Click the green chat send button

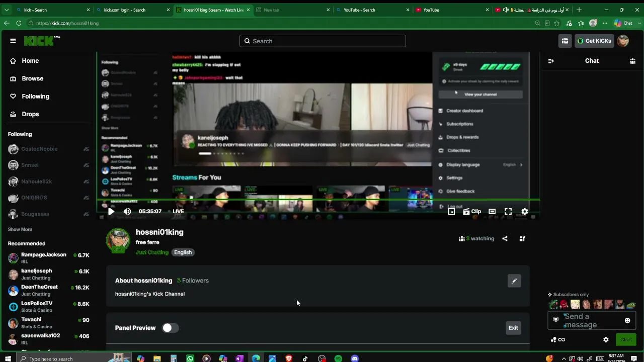click(626, 340)
